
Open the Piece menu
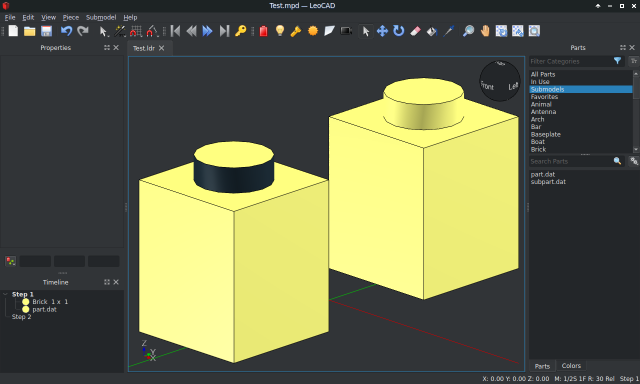pyautogui.click(x=71, y=17)
